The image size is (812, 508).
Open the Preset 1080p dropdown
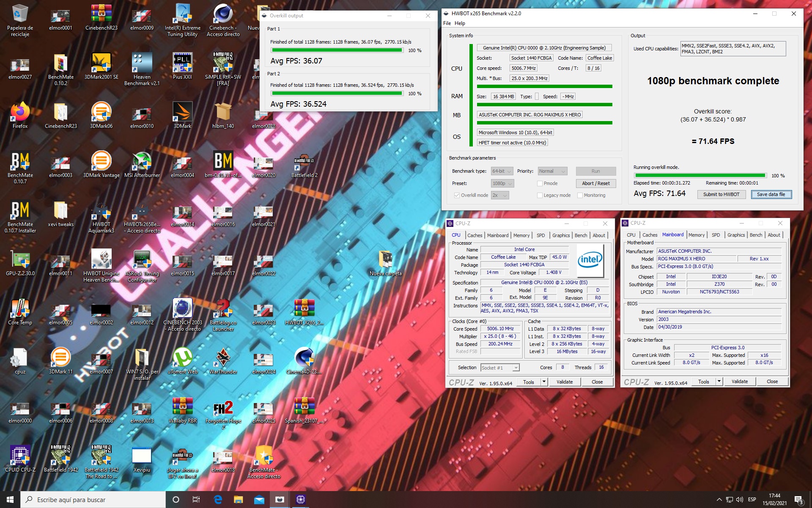click(502, 183)
